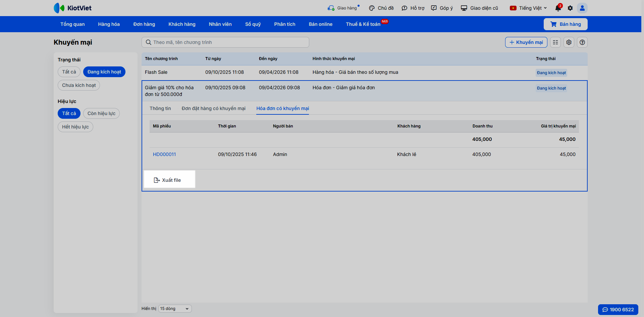
Task: Select Tất cả under Trạng thái
Action: (x=69, y=72)
